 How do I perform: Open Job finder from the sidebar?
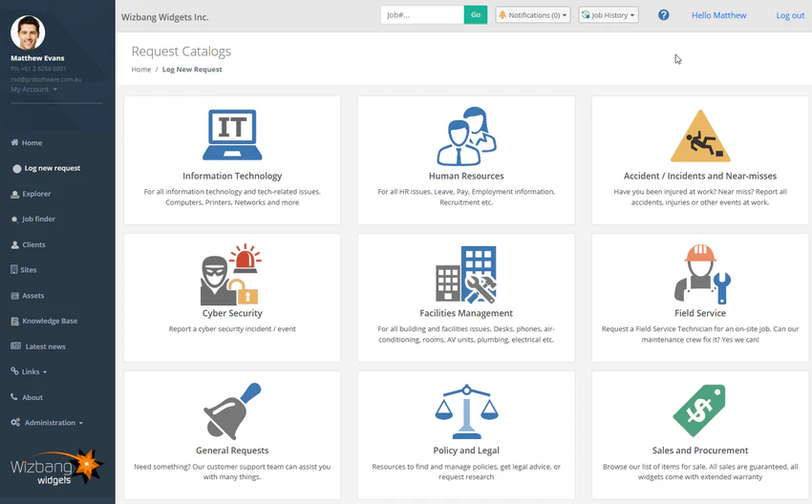[x=38, y=219]
